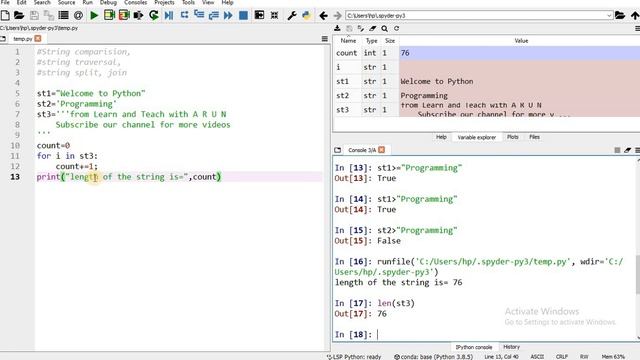The width and height of the screenshot is (640, 360).
Task: Stop debugging with the blue square icon
Action: coord(243,16)
